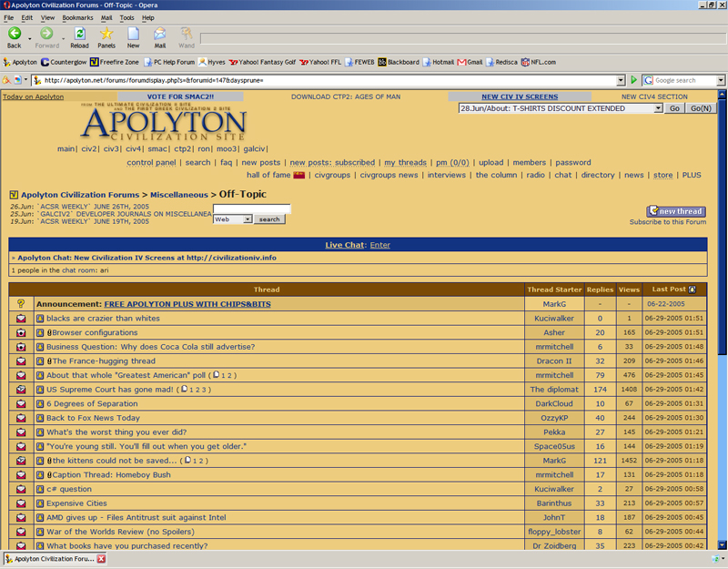Open the Google search engine dropdown
Viewport: 728px width, 569px height.
pyautogui.click(x=720, y=80)
